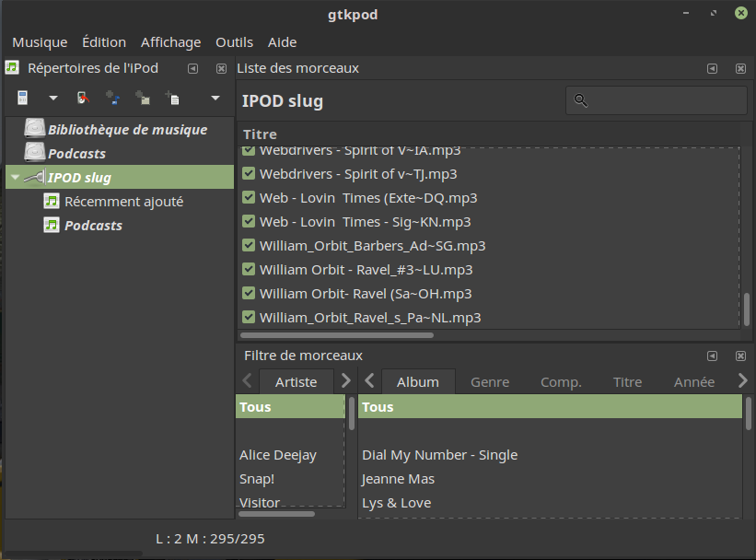Select the Récemment ajouté playlist icon

pos(52,202)
